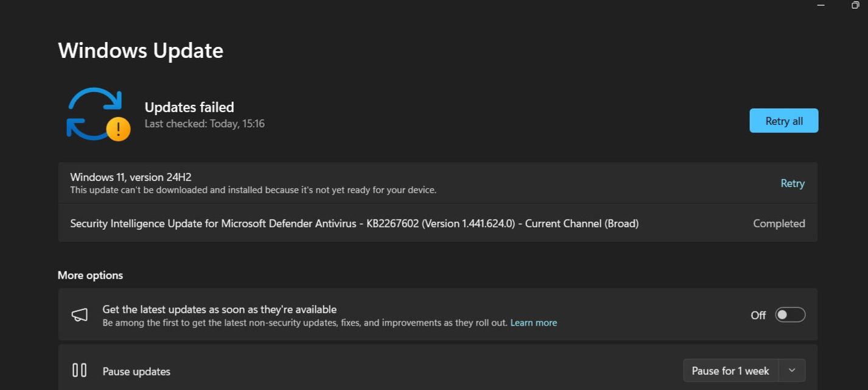Select the "Updates failed" status text
868x390 pixels.
click(x=189, y=107)
